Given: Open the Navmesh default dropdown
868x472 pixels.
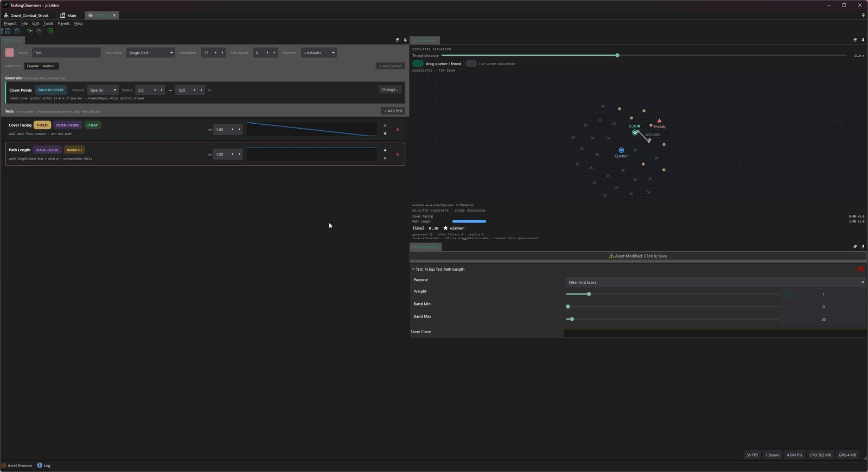Looking at the screenshot, I should pos(319,53).
